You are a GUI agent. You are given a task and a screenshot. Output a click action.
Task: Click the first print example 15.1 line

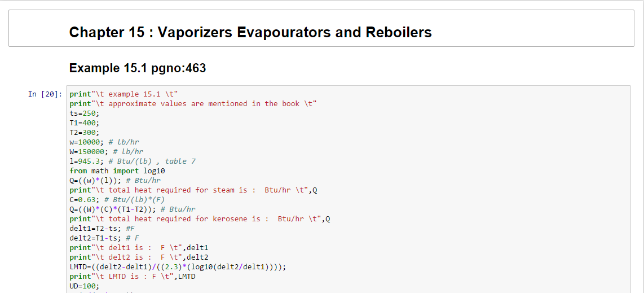tap(124, 94)
